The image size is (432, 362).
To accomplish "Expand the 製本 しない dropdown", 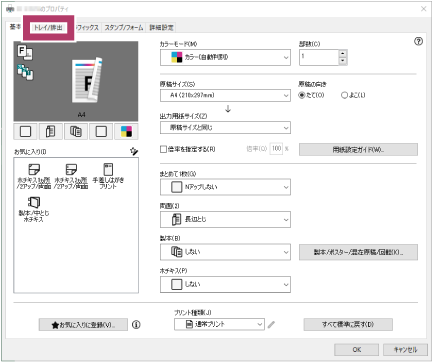I will pos(225,252).
